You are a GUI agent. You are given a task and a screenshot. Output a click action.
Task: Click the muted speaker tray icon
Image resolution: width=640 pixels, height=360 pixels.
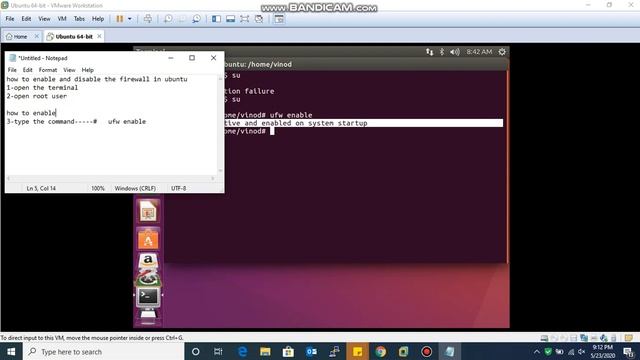point(582,351)
